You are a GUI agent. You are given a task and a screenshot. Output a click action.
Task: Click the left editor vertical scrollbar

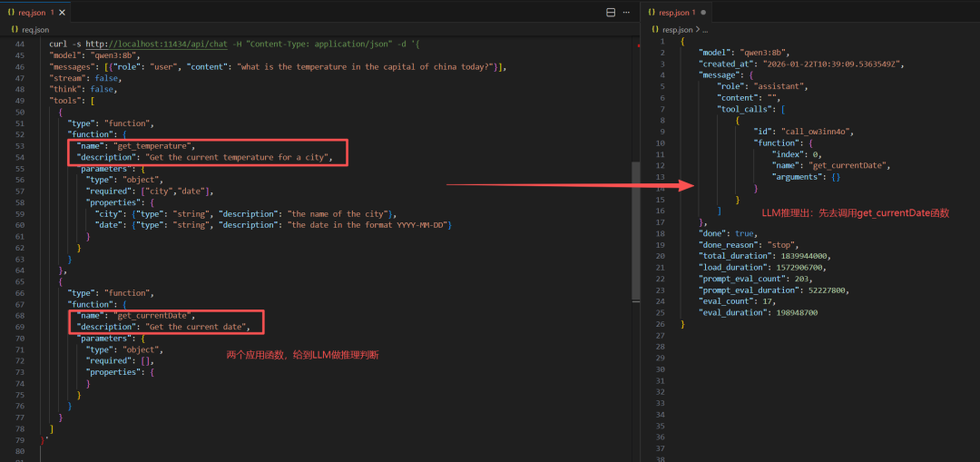(635, 218)
